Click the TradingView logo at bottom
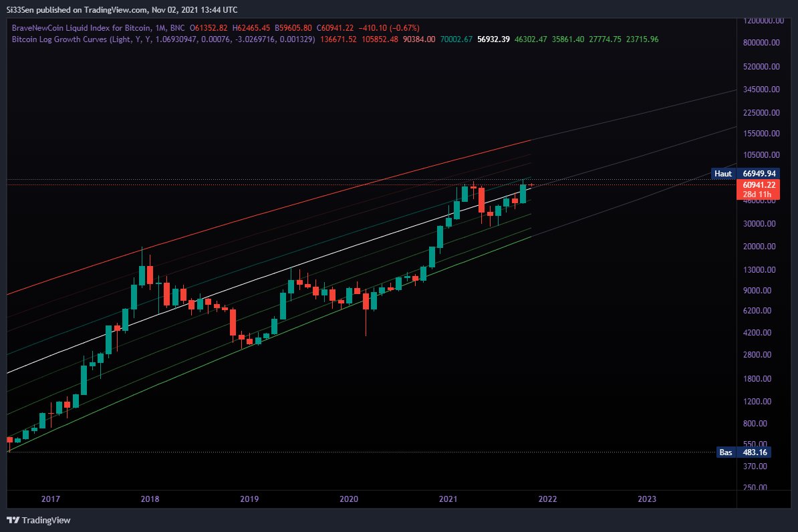The height and width of the screenshot is (532, 798). coord(38,520)
